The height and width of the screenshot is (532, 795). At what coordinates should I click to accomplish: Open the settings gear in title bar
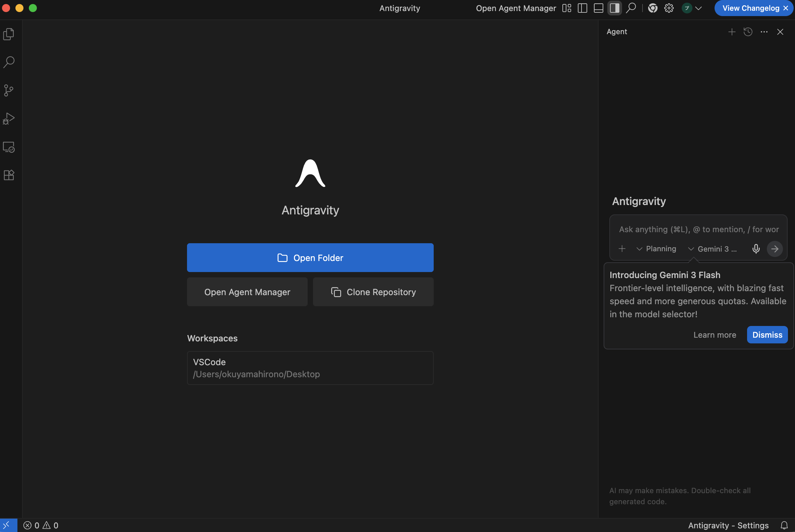pos(669,8)
